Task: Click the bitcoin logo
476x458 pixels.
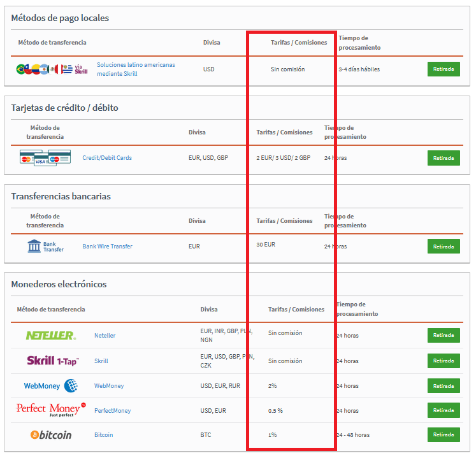Action: pos(51,435)
